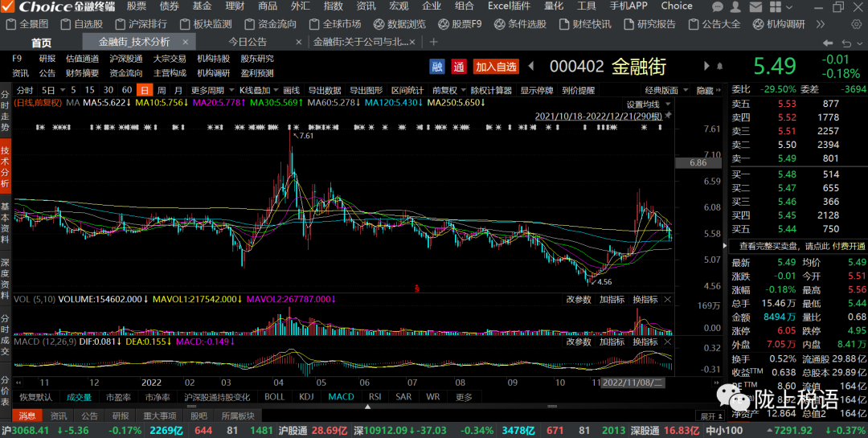Open the 股票 menu
868x438 pixels.
137,6
